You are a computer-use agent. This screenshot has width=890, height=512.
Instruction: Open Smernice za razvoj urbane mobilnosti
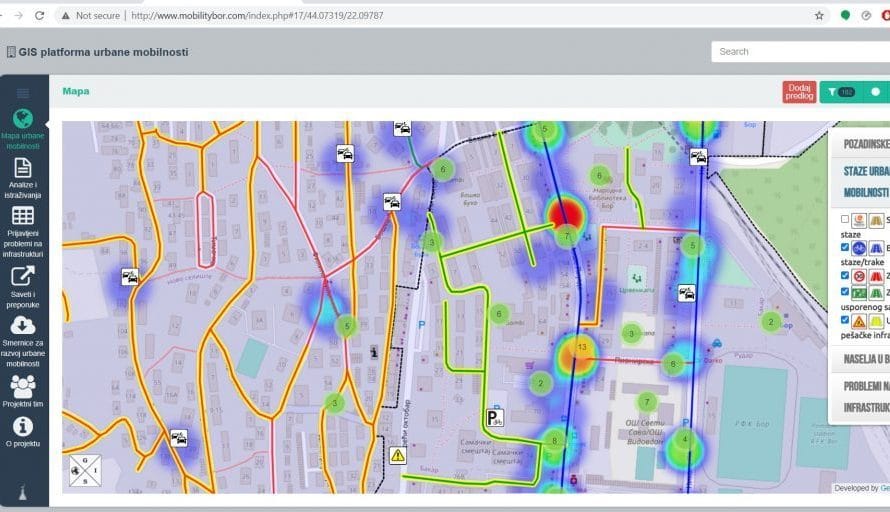[23, 325]
